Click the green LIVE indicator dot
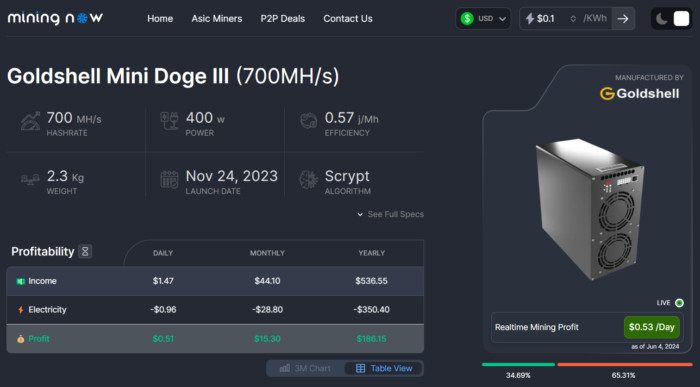 coord(679,303)
